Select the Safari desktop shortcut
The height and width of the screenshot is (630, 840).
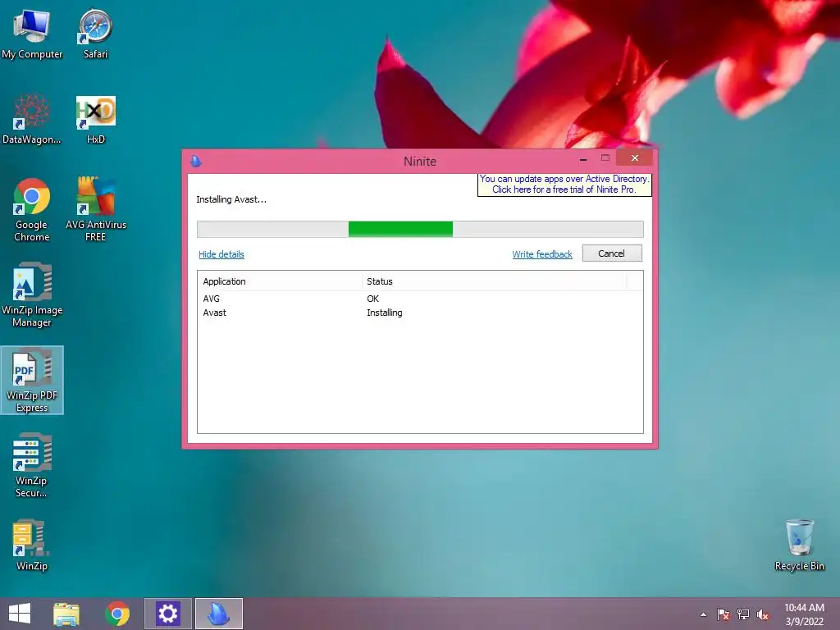[95, 33]
